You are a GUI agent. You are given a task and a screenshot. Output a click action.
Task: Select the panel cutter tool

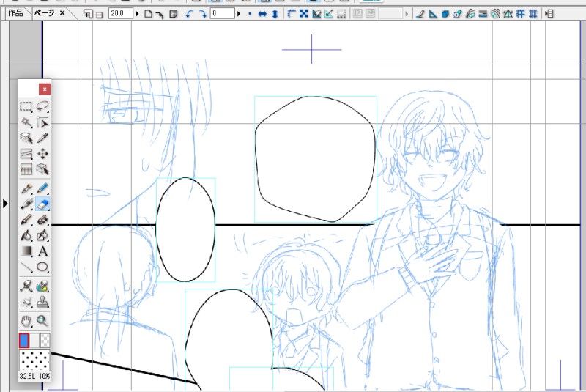click(x=26, y=154)
